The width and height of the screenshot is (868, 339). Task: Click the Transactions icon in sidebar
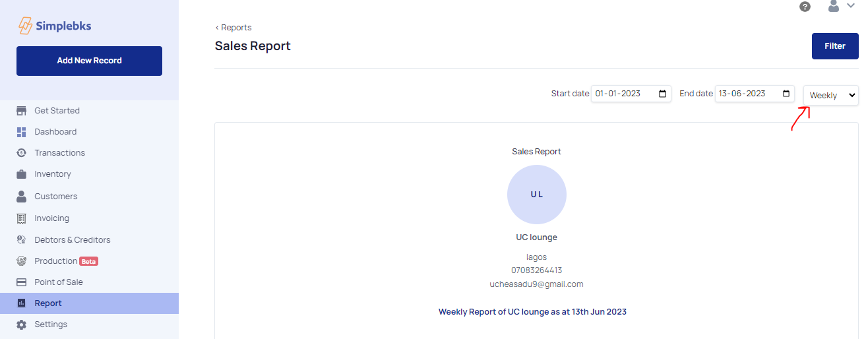[x=22, y=153]
